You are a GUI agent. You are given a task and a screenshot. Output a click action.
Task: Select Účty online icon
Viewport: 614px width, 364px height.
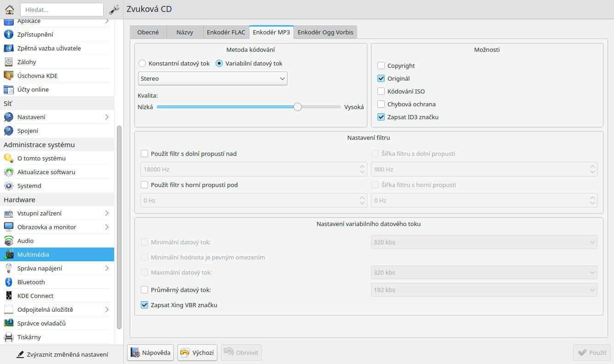(x=9, y=89)
